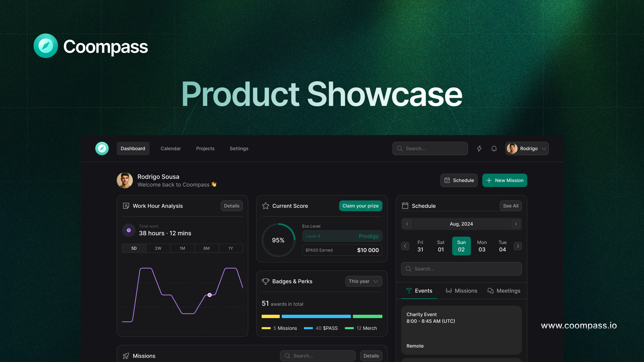Click the yellow Missions awards bar
Viewport: 644px width, 362px height.
click(x=271, y=316)
